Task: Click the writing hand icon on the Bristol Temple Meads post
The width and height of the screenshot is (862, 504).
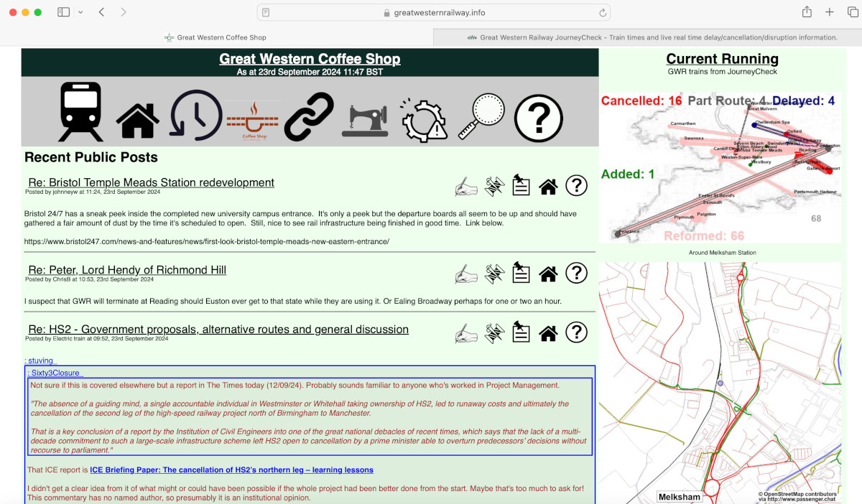Action: pyautogui.click(x=466, y=187)
